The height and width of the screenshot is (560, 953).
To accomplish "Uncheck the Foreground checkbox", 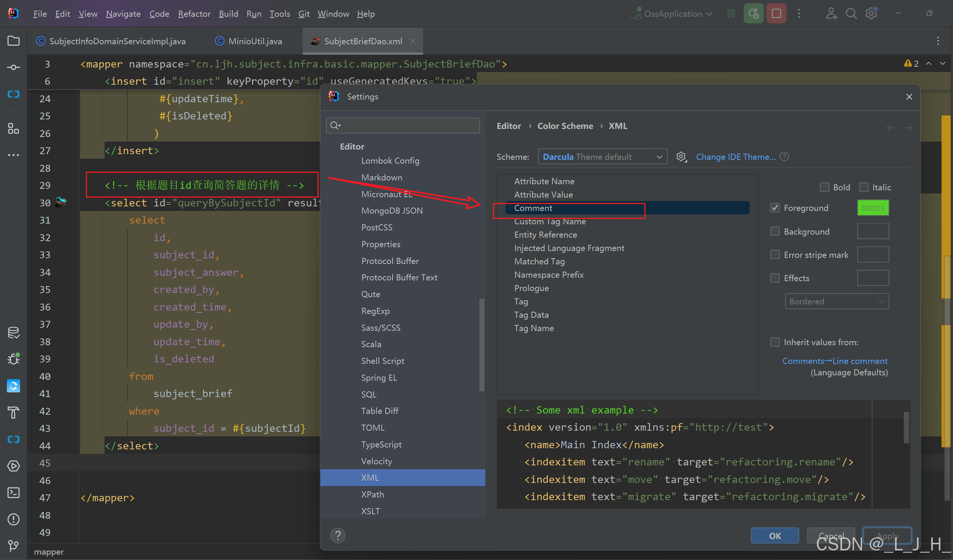I will 775,208.
